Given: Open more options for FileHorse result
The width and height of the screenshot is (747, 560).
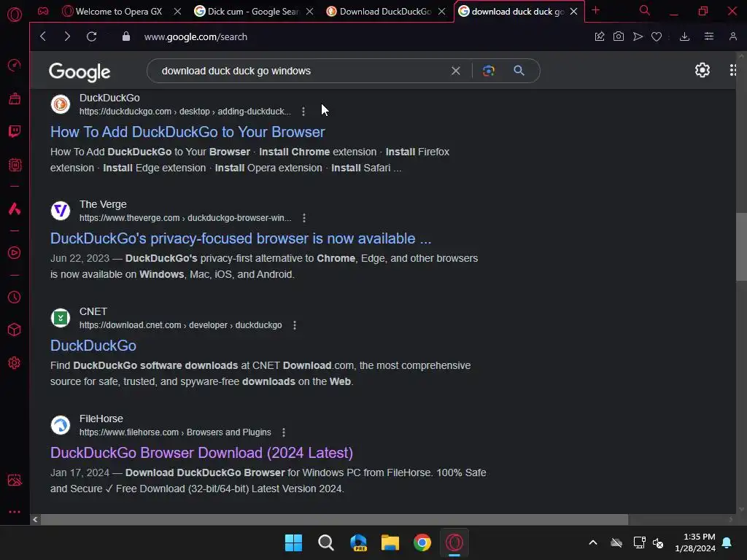Looking at the screenshot, I should pyautogui.click(x=284, y=432).
